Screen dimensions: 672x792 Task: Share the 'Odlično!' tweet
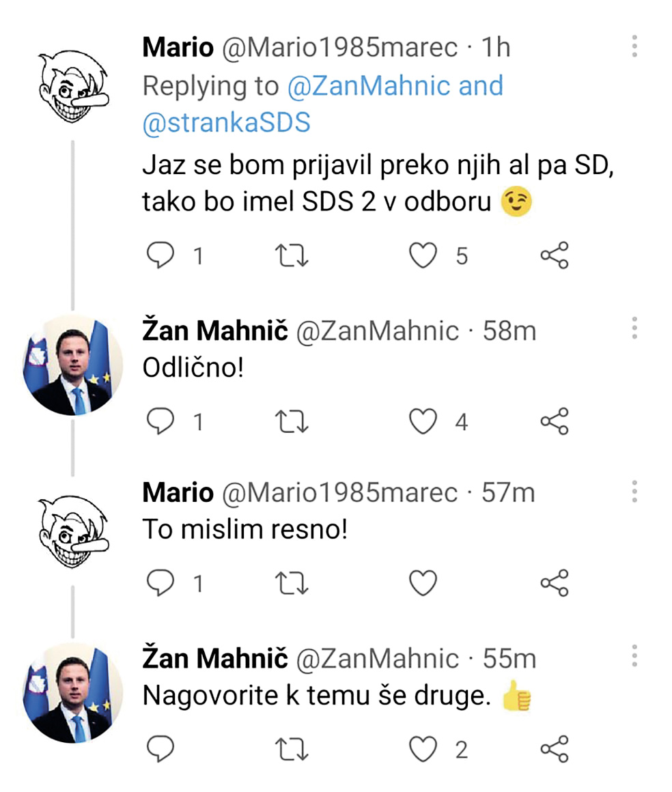coord(554,422)
